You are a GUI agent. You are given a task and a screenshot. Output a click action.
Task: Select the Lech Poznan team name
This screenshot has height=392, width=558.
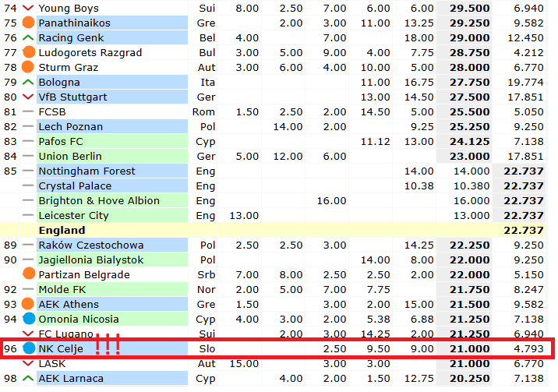(70, 126)
